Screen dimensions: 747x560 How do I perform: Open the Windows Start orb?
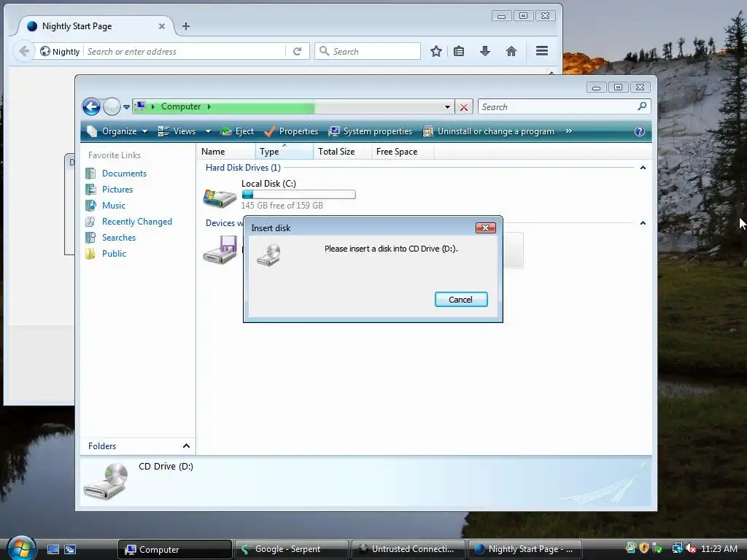point(22,548)
